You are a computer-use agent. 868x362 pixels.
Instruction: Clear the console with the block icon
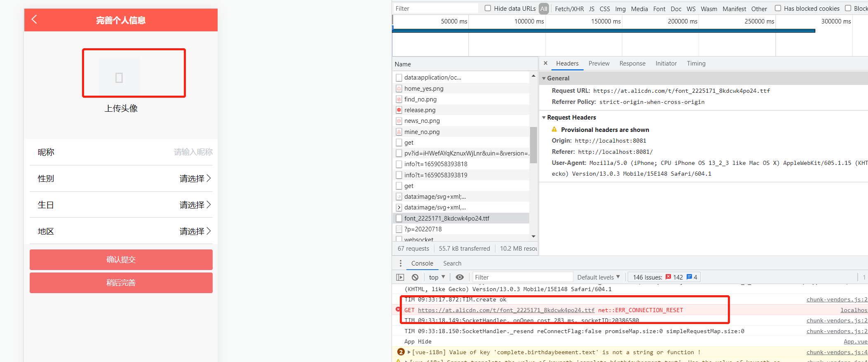click(x=415, y=277)
